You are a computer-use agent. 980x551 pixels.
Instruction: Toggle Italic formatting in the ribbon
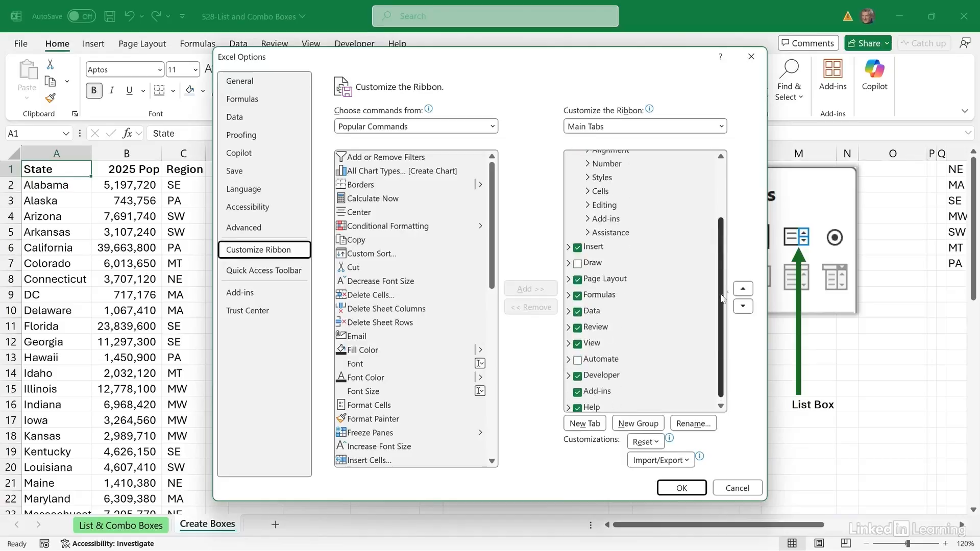point(112,91)
